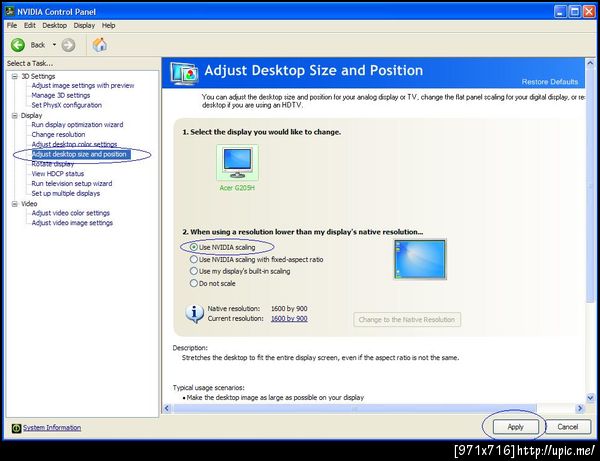Select NVIDIA scaling with fixed-aspect ratio
This screenshot has width=600, height=461.
(194, 259)
